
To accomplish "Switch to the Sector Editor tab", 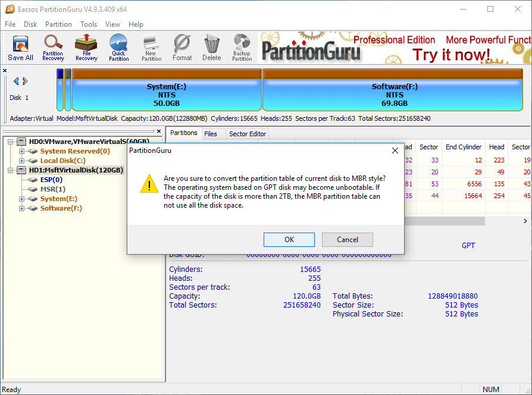I will (x=248, y=134).
